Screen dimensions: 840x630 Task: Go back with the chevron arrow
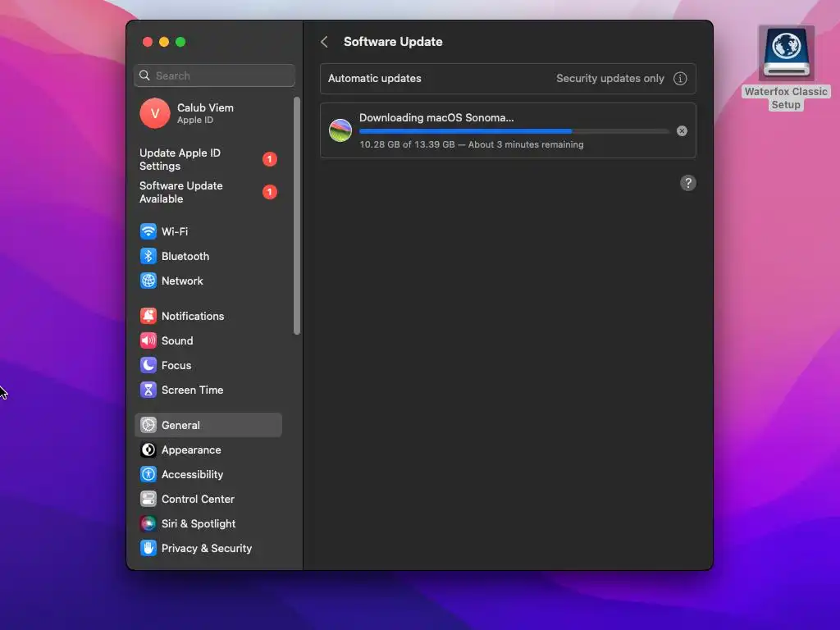[x=324, y=42]
